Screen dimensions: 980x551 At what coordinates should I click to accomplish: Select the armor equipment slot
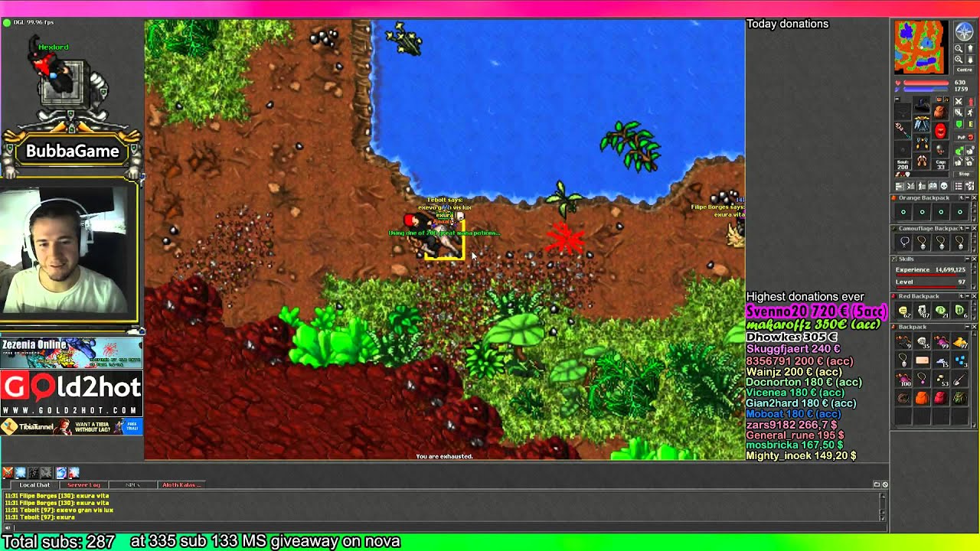(x=921, y=124)
